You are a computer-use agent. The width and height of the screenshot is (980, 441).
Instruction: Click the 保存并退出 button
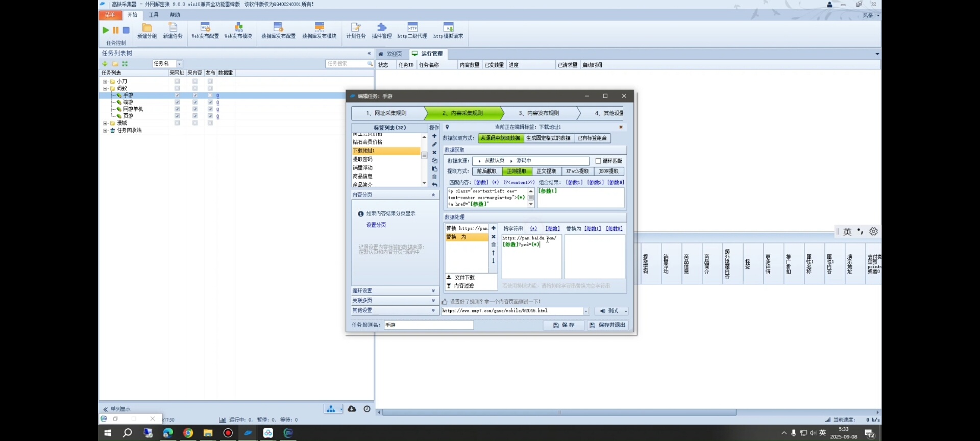(607, 325)
